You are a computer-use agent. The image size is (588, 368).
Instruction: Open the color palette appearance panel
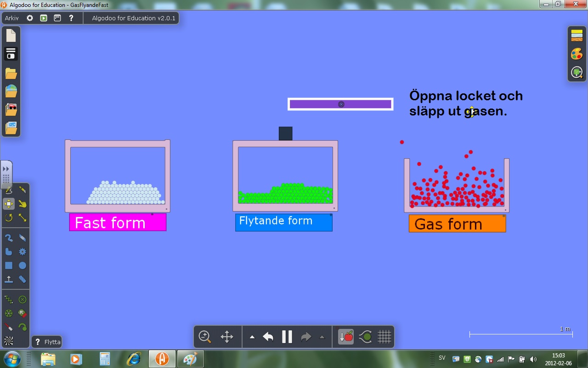(577, 54)
